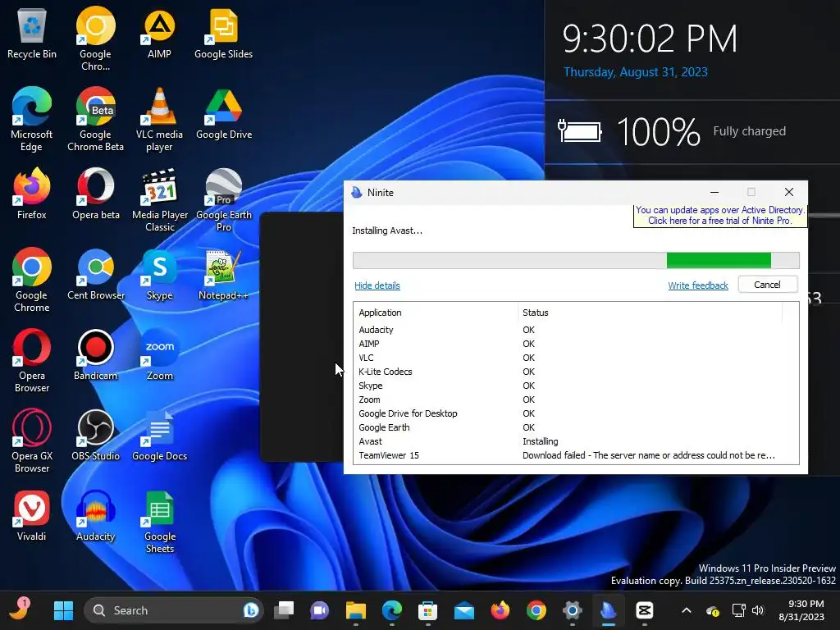Open the Windows Start menu
This screenshot has height=630, width=840.
(63, 610)
